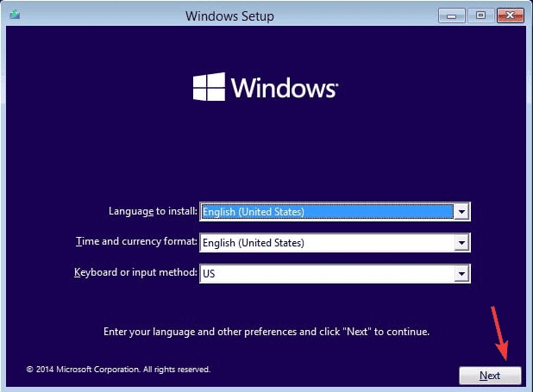533x392 pixels.
Task: Open the Language to install dropdown arrow
Action: [x=461, y=212]
